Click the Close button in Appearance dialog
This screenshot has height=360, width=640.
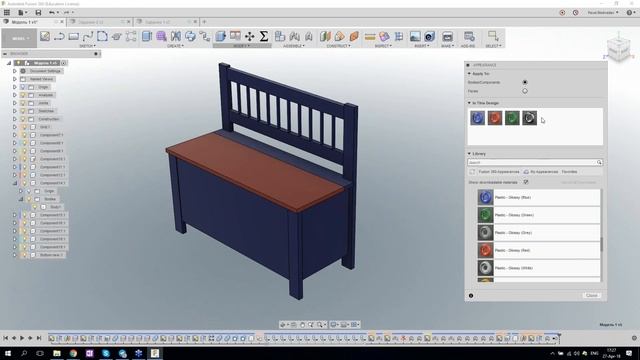tap(592, 296)
